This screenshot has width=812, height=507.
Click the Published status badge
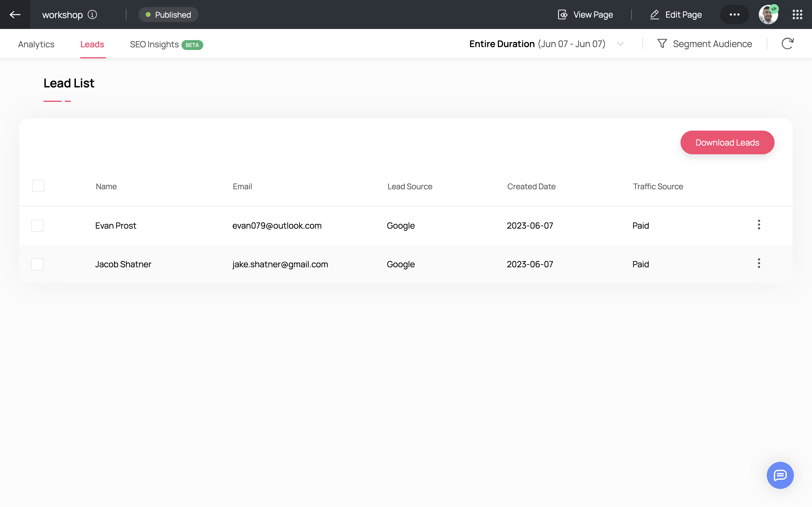pos(168,14)
